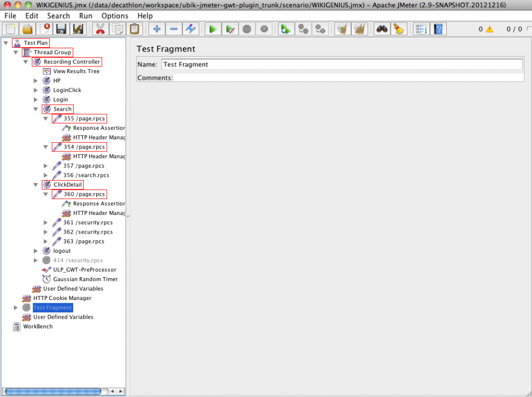Open the Options menu
The width and height of the screenshot is (532, 397).
coord(115,16)
